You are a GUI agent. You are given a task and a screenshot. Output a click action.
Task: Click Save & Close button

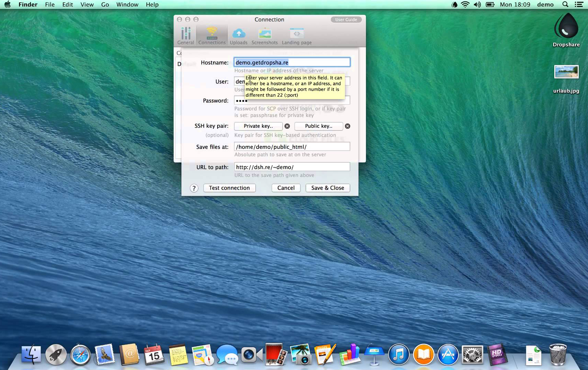click(327, 188)
